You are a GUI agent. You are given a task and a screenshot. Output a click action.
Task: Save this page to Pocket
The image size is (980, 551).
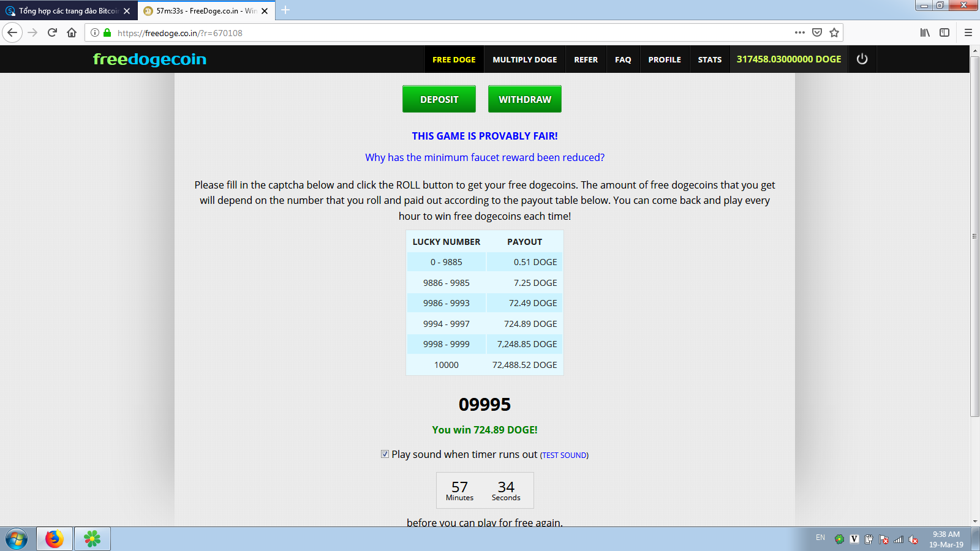[x=817, y=32]
